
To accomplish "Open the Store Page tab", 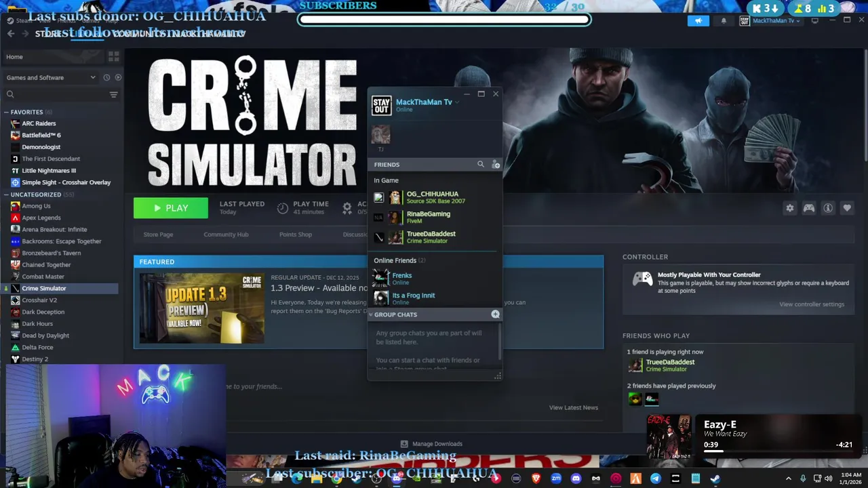I will point(158,235).
